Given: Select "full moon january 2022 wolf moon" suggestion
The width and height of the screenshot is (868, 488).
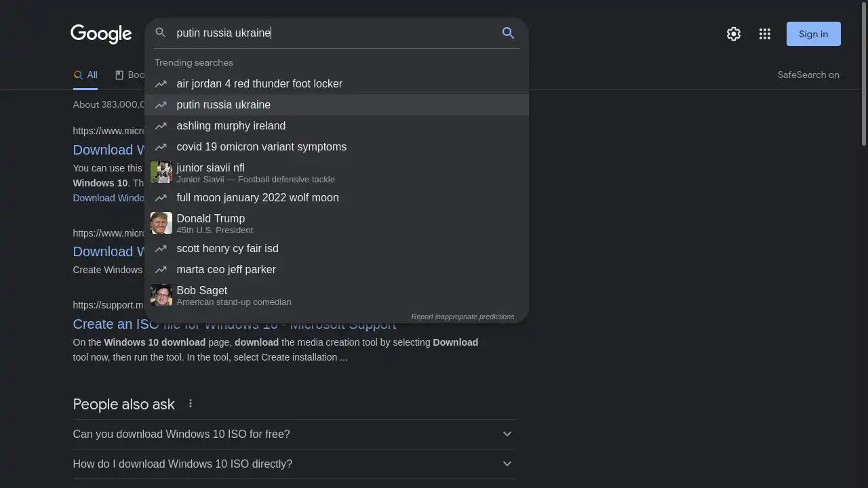Looking at the screenshot, I should [257, 197].
